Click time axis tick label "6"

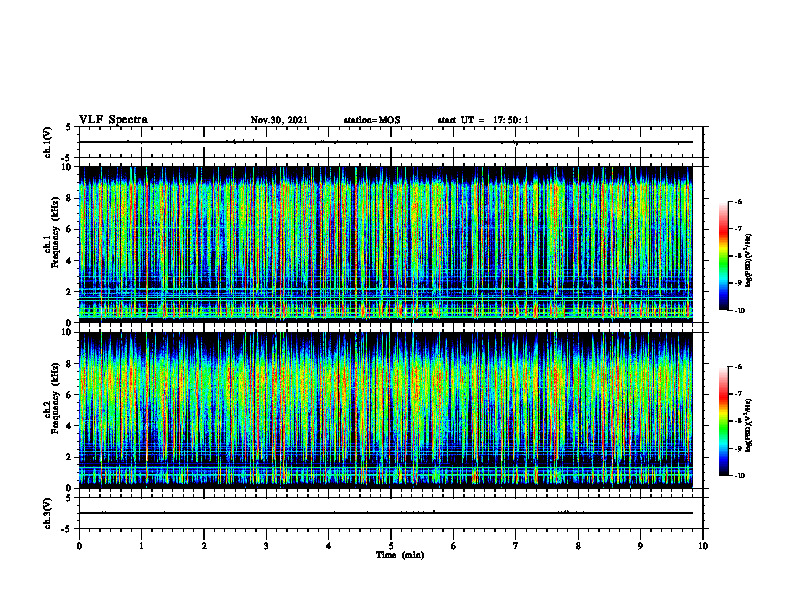454,546
